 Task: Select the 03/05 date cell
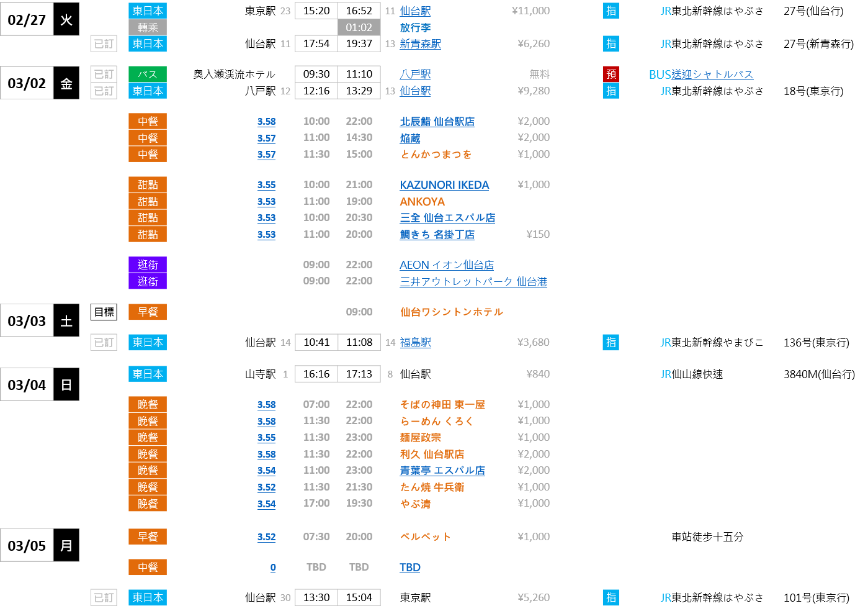(x=27, y=545)
